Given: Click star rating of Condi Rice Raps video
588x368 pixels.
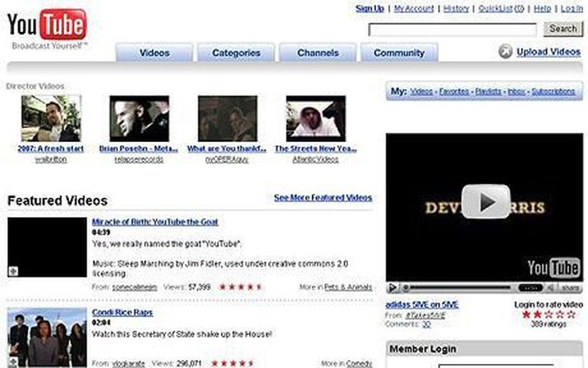Looking at the screenshot, I should point(233,363).
